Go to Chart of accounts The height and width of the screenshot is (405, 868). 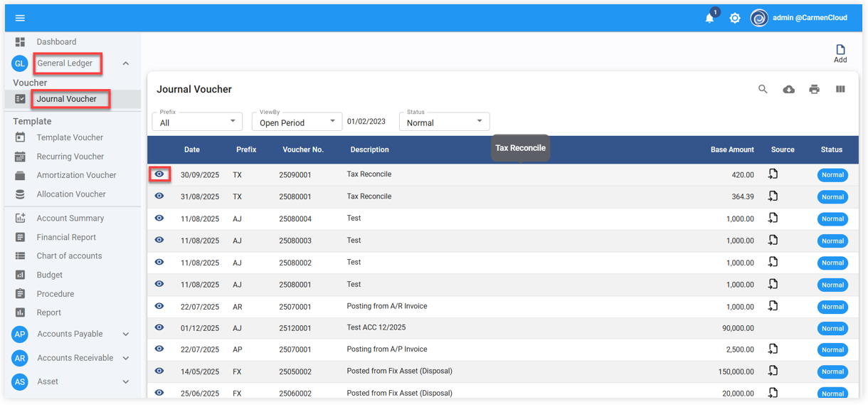(69, 256)
